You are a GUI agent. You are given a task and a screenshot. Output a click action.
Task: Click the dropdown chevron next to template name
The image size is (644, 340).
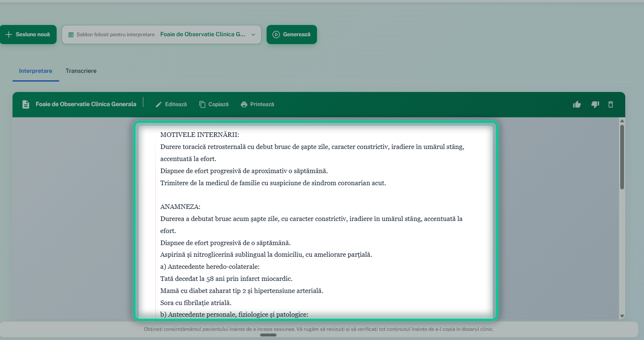(253, 35)
